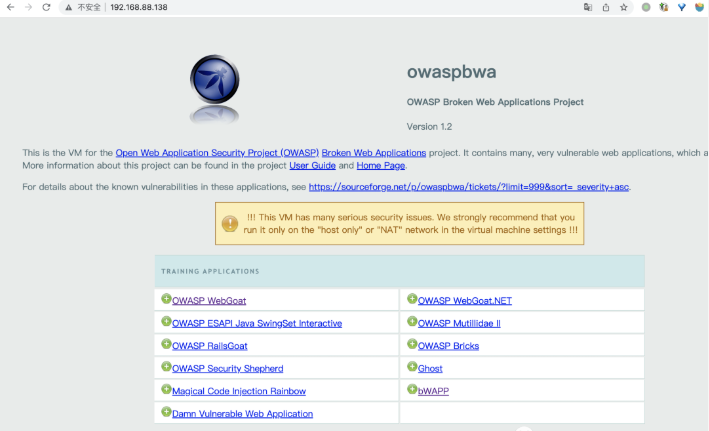Expand the plus icon beside OWASP RailsGoat
The image size is (709, 431).
coord(166,344)
